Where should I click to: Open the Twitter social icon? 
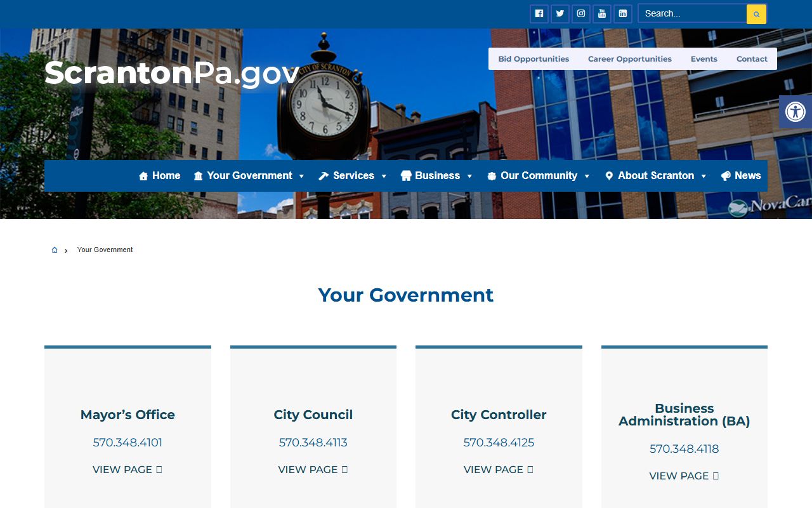[x=560, y=14]
